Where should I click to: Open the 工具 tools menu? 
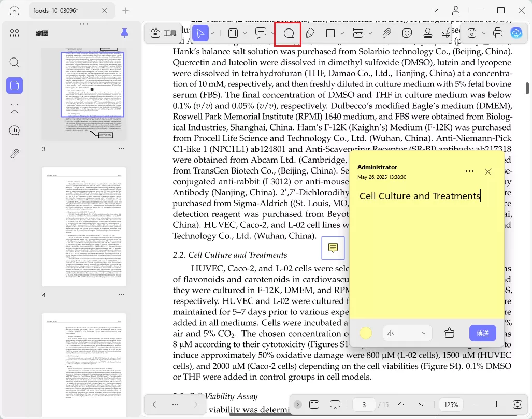coord(164,33)
